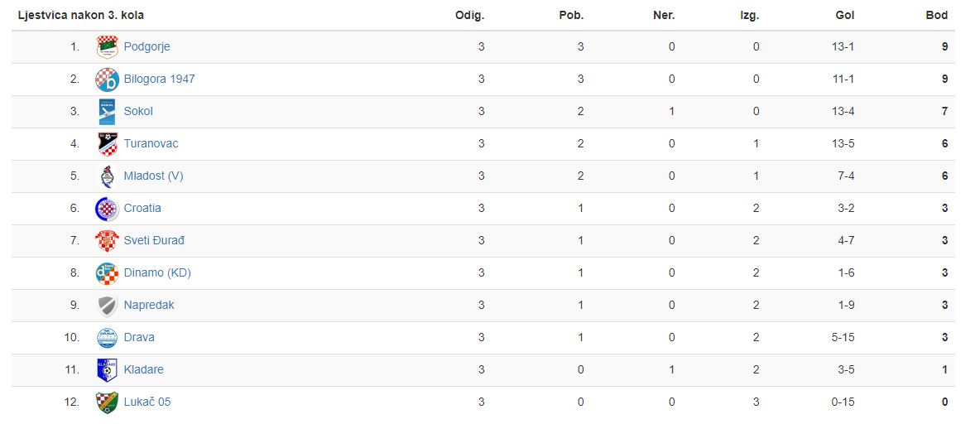Click the Gol column header
Screen dimensions: 980x424
pos(845,16)
